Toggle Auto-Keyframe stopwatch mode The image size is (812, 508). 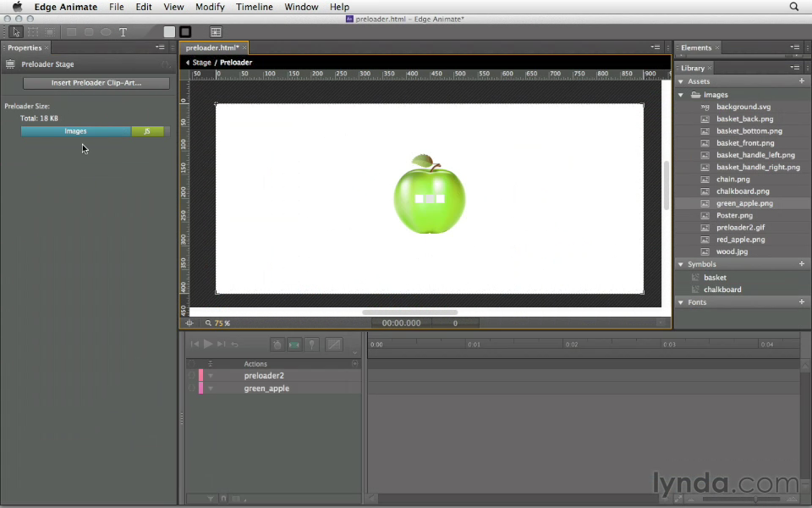277,345
